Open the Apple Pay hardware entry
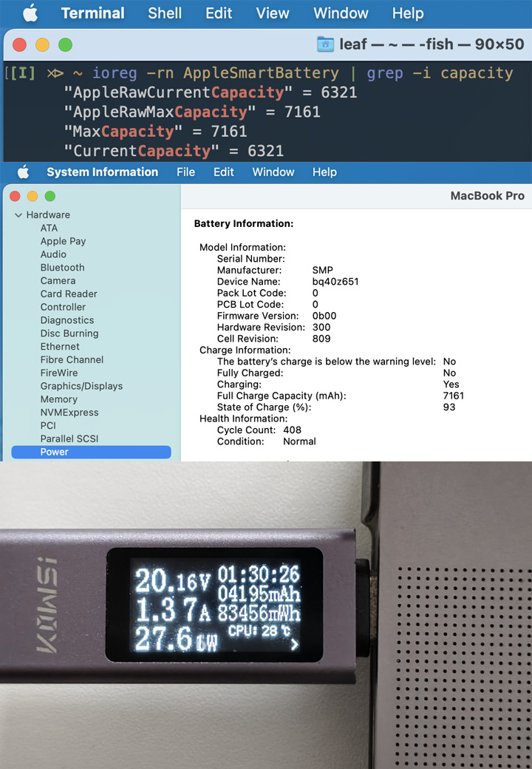 pyautogui.click(x=63, y=241)
